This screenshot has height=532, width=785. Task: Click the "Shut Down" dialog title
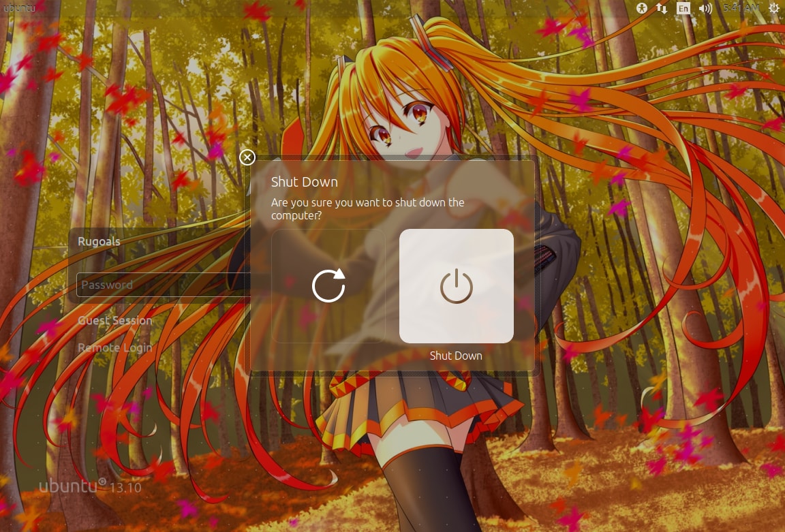pos(305,182)
